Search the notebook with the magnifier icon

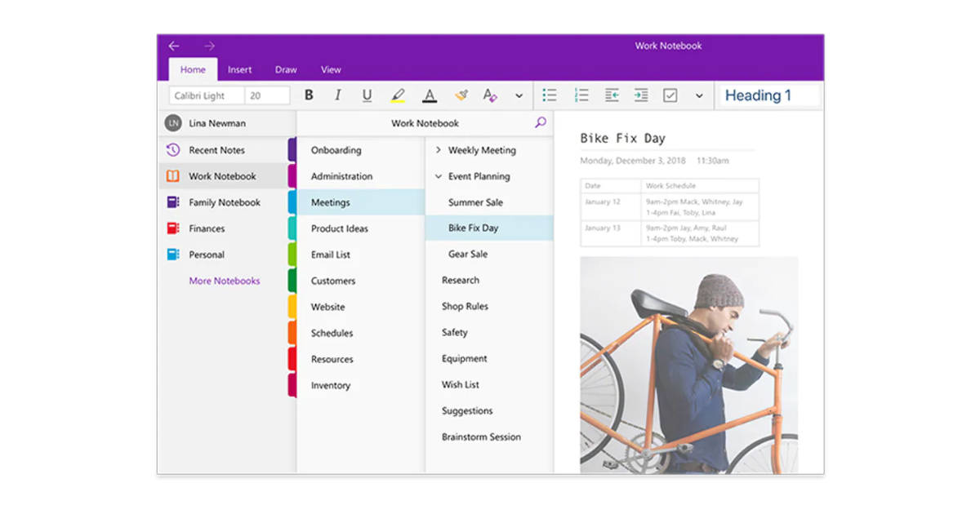pos(540,123)
